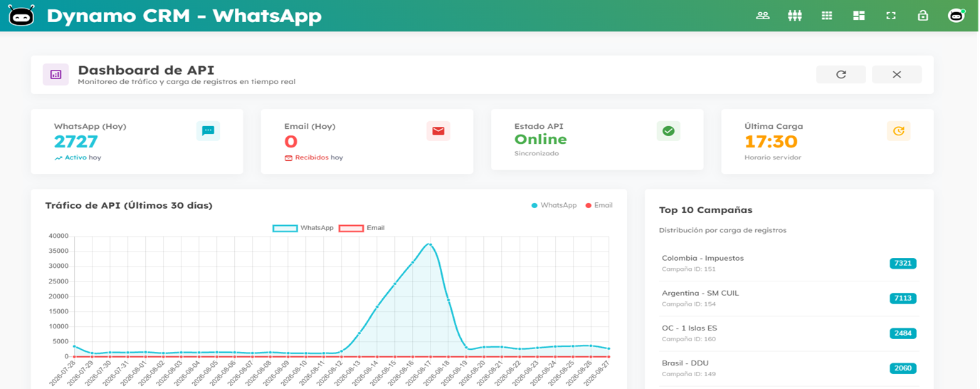
Task: Select the OC - 1 Islas ES campaign row
Action: [789, 333]
